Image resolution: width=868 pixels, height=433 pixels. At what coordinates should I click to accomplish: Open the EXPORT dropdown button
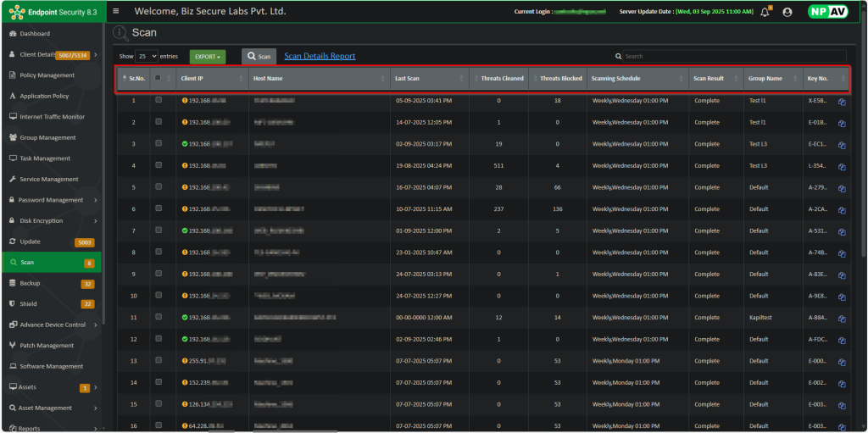coord(208,57)
